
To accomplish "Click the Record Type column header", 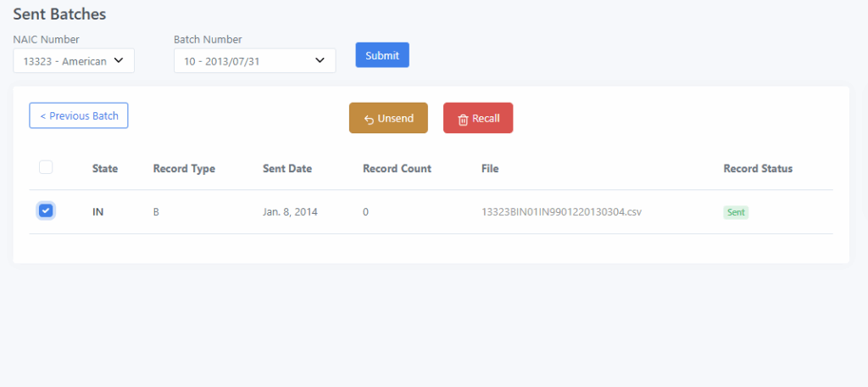I will coord(184,169).
